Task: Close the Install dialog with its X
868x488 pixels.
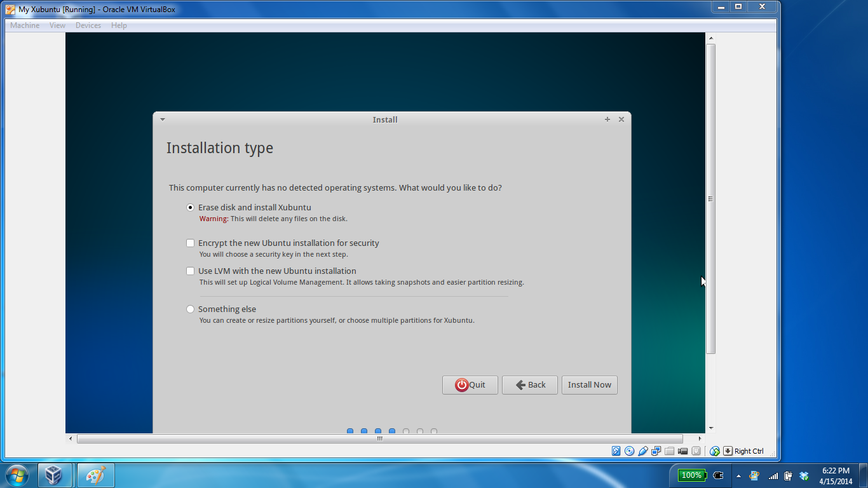Action: [621, 119]
